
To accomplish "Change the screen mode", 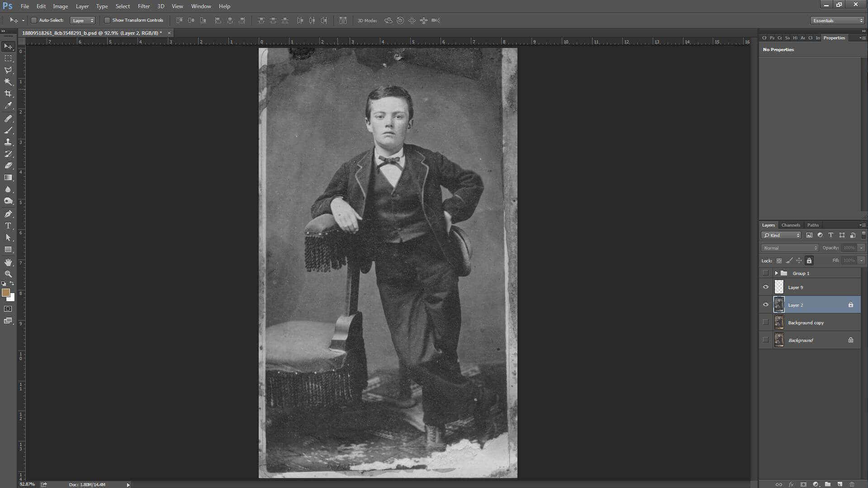I will 8,321.
